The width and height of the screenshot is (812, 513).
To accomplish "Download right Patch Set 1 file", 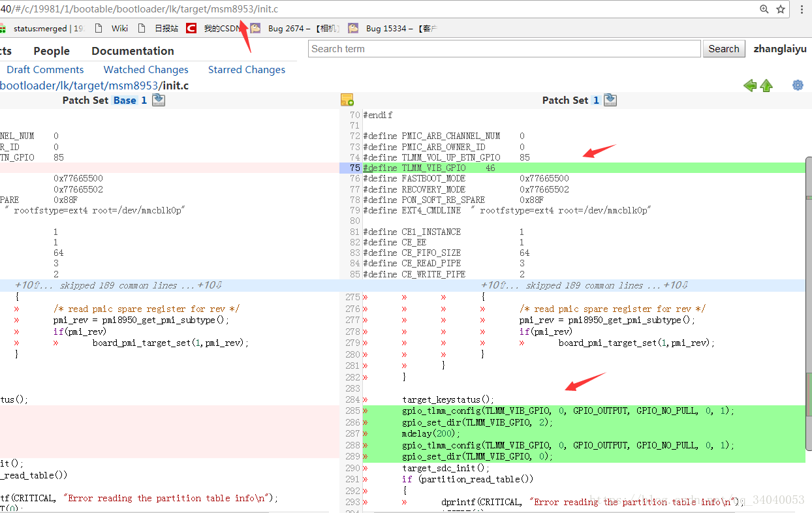I will [x=610, y=100].
